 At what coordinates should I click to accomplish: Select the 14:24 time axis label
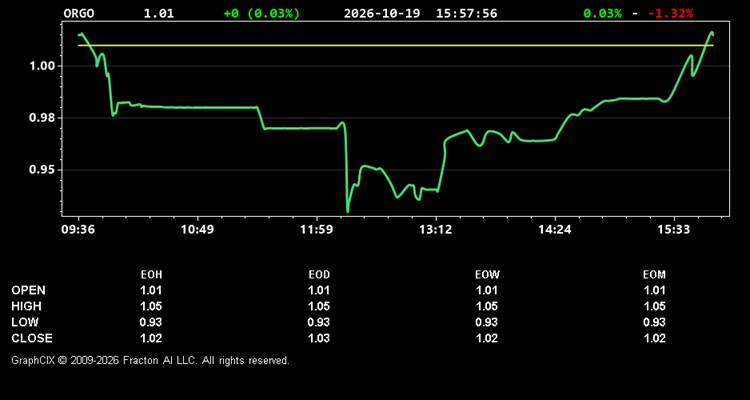coord(555,230)
